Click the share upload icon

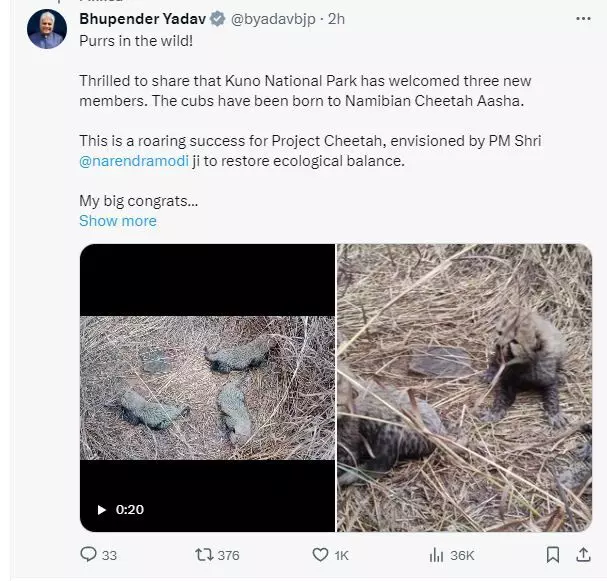pyautogui.click(x=584, y=554)
